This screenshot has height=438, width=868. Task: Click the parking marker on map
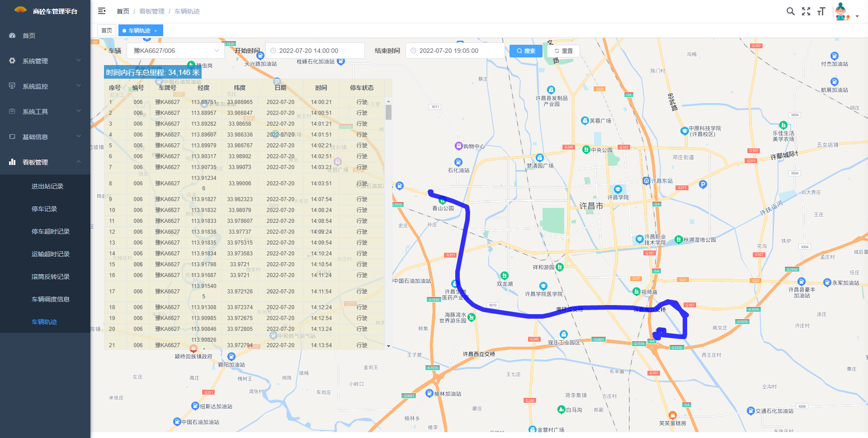703,184
